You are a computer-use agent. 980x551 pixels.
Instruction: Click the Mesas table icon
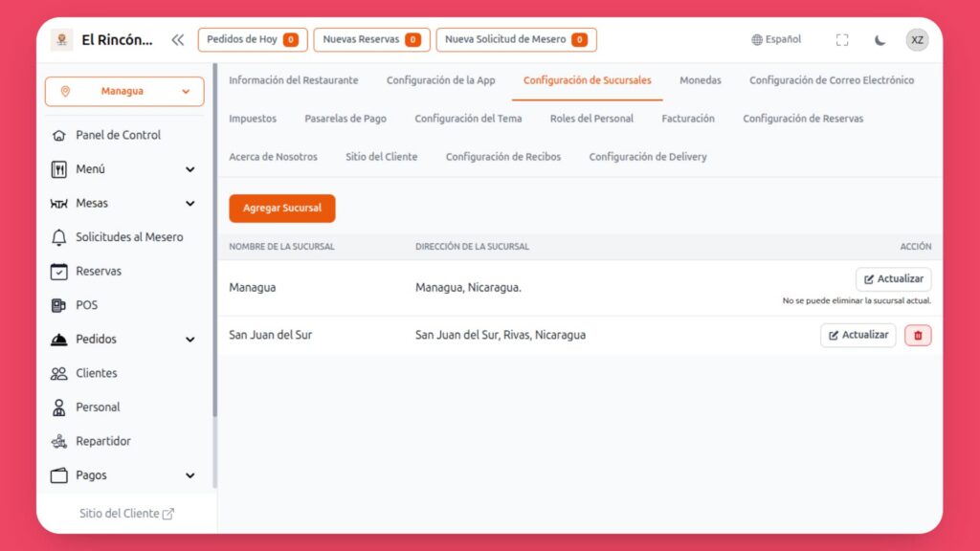pos(58,204)
